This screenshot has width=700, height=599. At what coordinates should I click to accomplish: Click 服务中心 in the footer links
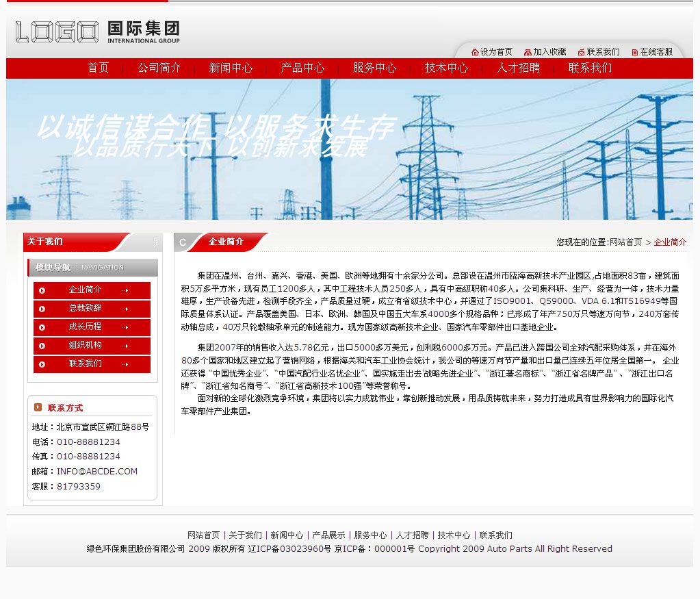371,535
